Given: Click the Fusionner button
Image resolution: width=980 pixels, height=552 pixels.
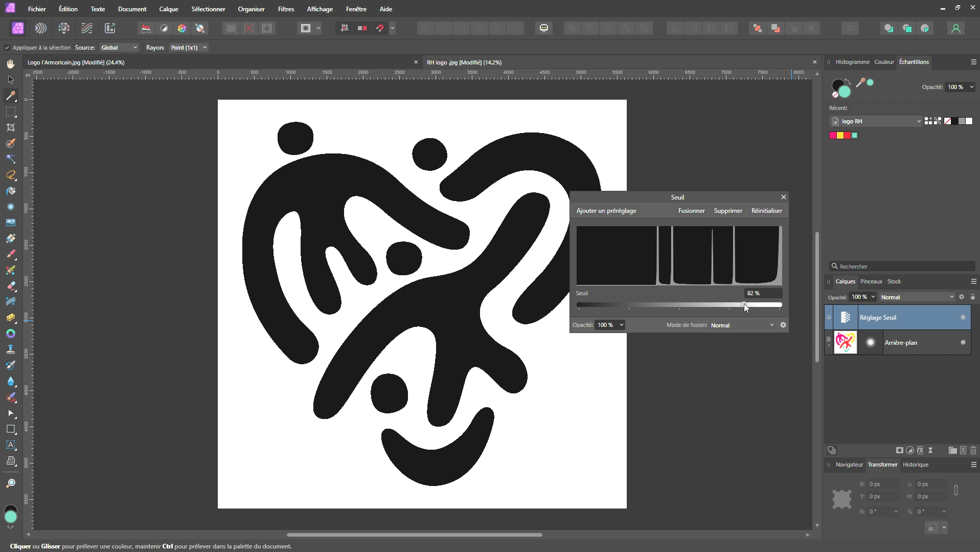Looking at the screenshot, I should tap(691, 211).
